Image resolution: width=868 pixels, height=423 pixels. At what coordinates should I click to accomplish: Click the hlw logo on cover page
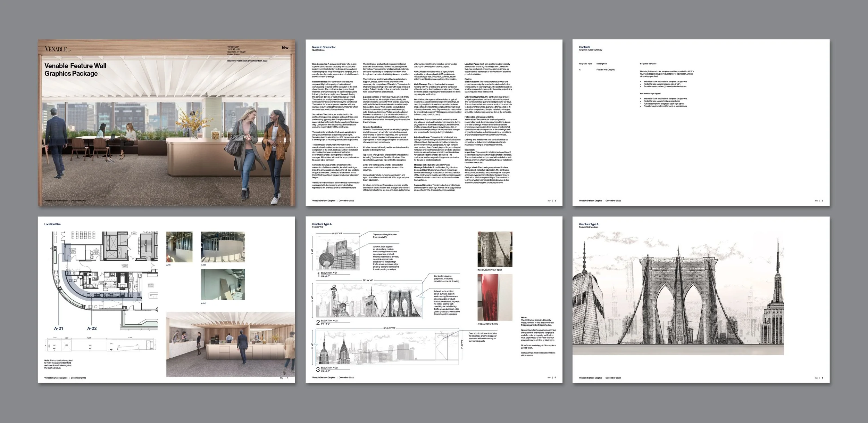(x=285, y=48)
